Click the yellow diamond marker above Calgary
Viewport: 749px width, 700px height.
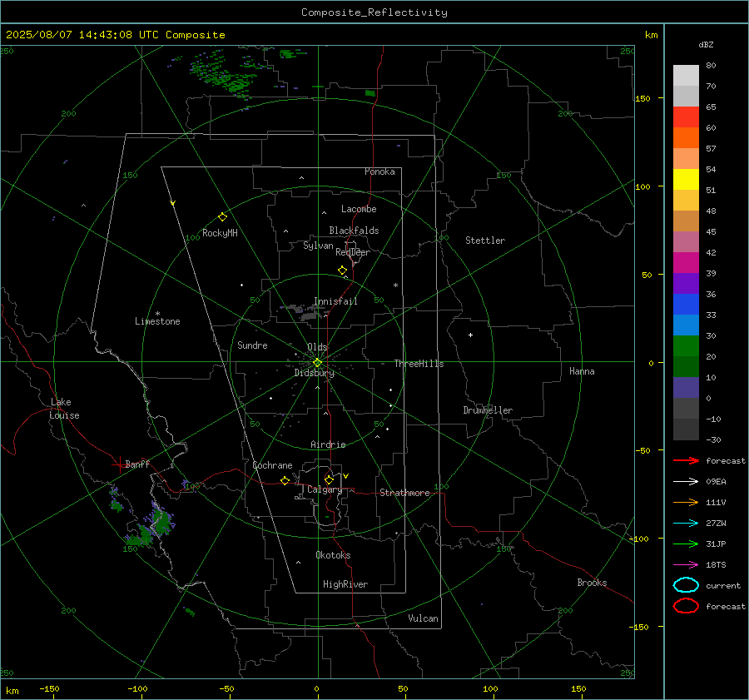coord(329,479)
